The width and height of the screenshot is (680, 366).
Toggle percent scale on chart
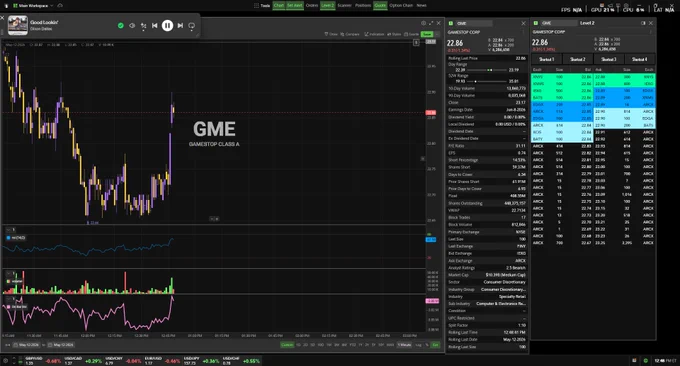[427, 345]
